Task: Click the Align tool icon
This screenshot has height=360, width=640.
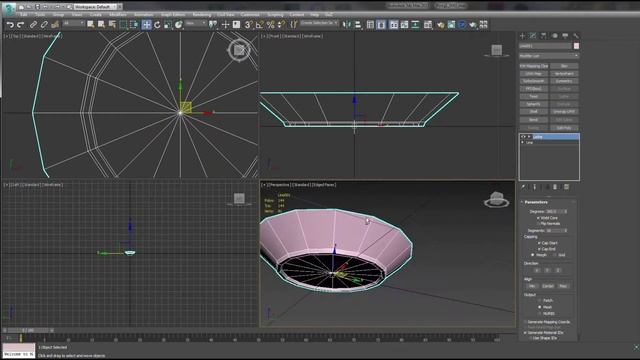Action: (358, 25)
